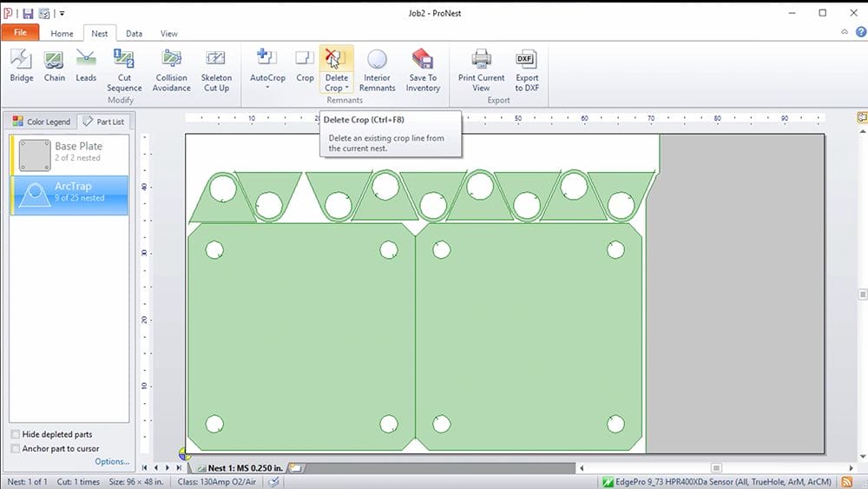Select the Bridge tool
This screenshot has width=868, height=489.
[22, 66]
